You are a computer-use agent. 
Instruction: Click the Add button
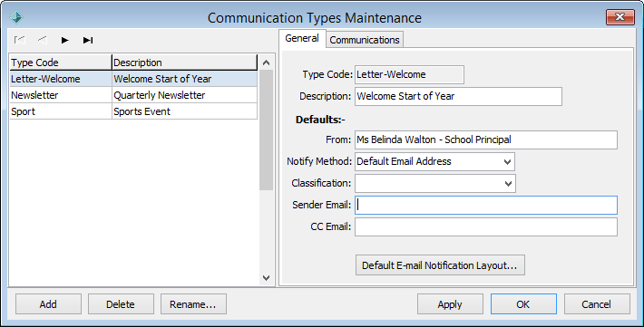click(x=48, y=304)
